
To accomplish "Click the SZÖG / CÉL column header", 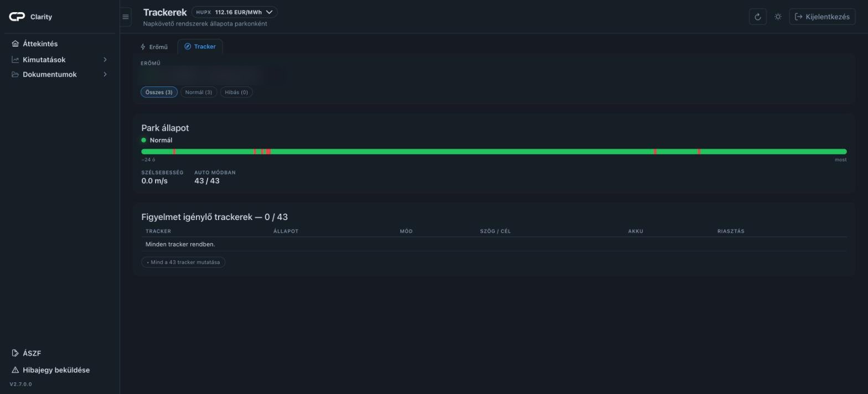I will (495, 231).
